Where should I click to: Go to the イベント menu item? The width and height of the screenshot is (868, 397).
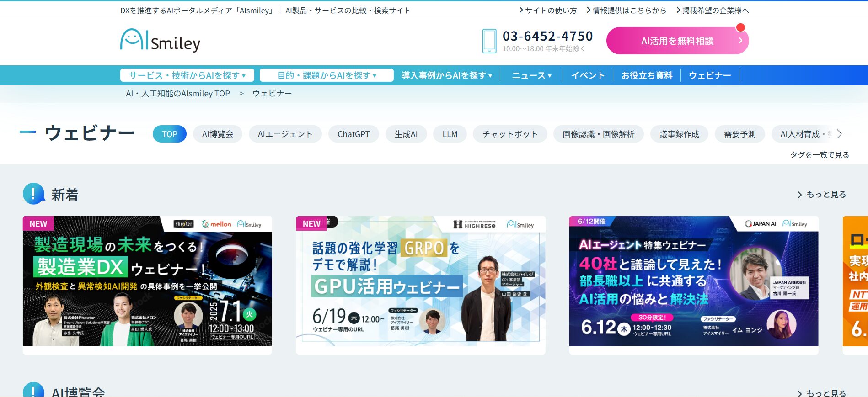pyautogui.click(x=588, y=75)
